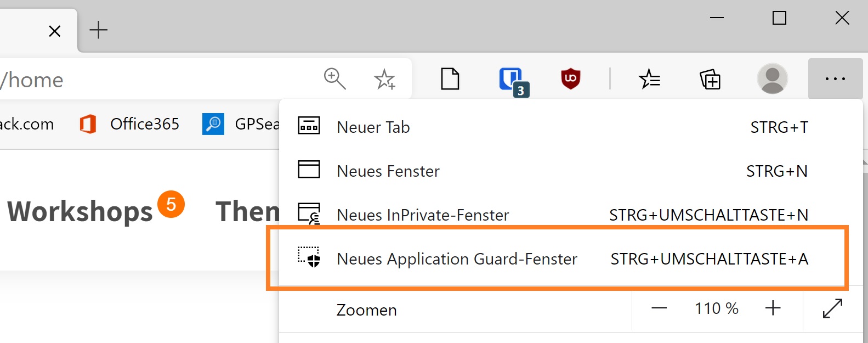
Task: Open the Favorites list icon
Action: click(x=650, y=79)
